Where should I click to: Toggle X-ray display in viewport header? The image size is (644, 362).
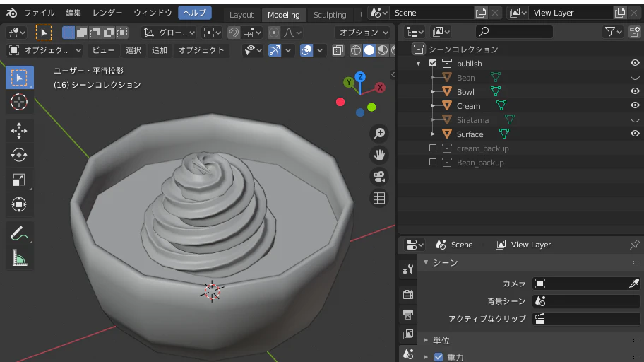[x=338, y=50]
